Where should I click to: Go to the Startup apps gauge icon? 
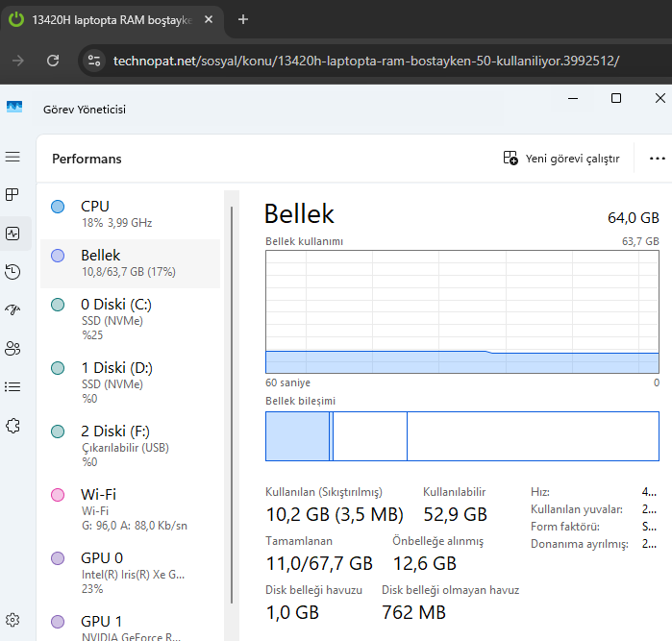(12, 309)
